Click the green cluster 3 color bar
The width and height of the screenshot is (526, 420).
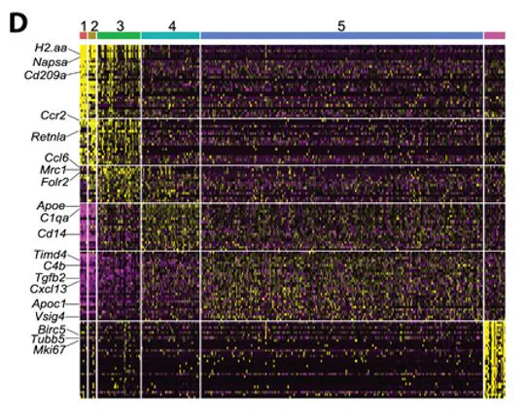tap(119, 36)
